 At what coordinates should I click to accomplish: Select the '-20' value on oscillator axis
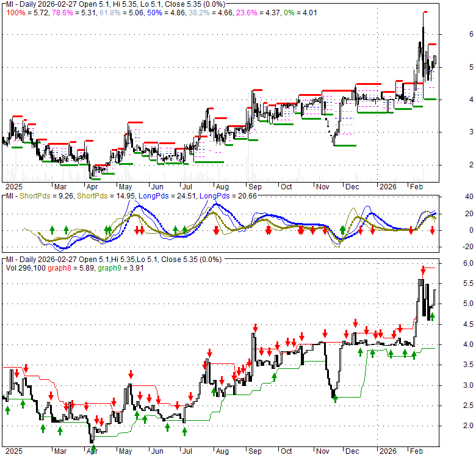click(468, 247)
